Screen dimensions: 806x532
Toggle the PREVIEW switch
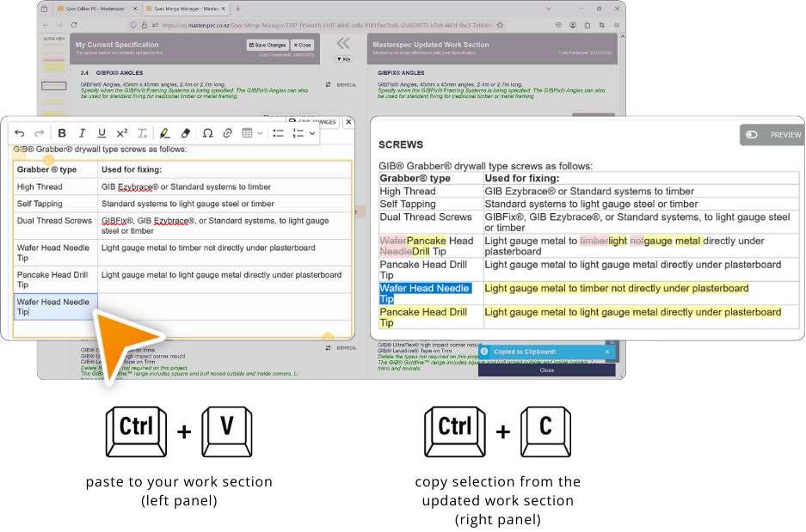[x=752, y=135]
